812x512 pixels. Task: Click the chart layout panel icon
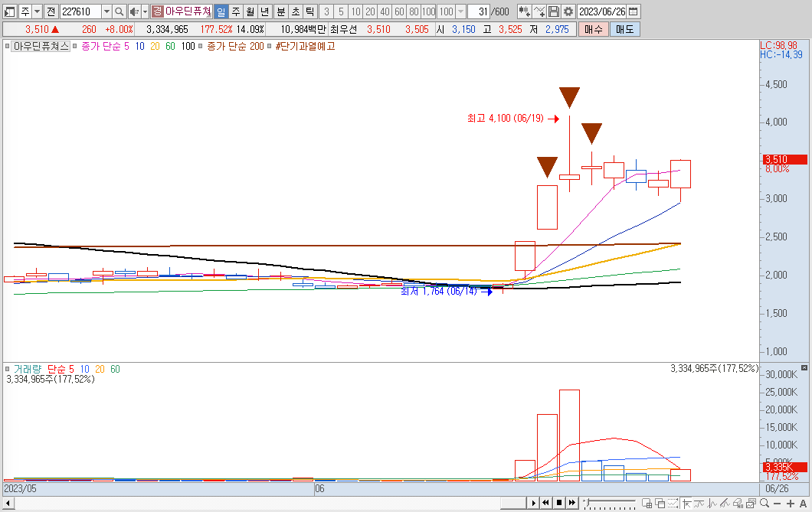tap(9, 11)
